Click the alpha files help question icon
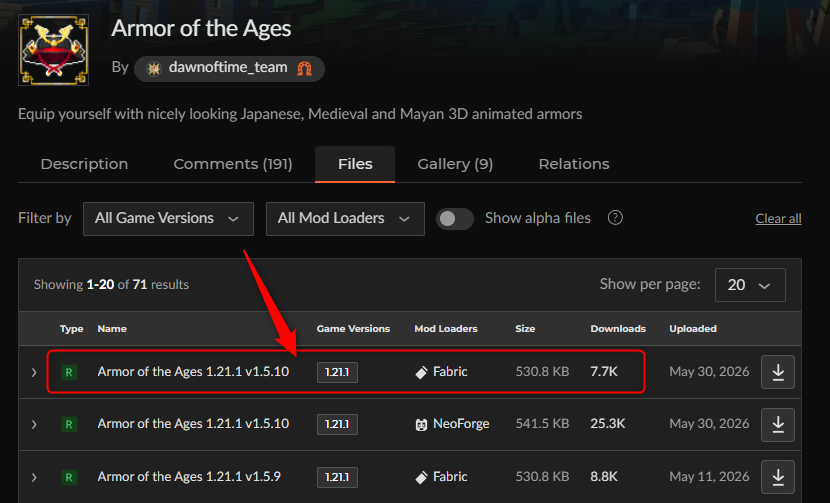 tap(615, 218)
